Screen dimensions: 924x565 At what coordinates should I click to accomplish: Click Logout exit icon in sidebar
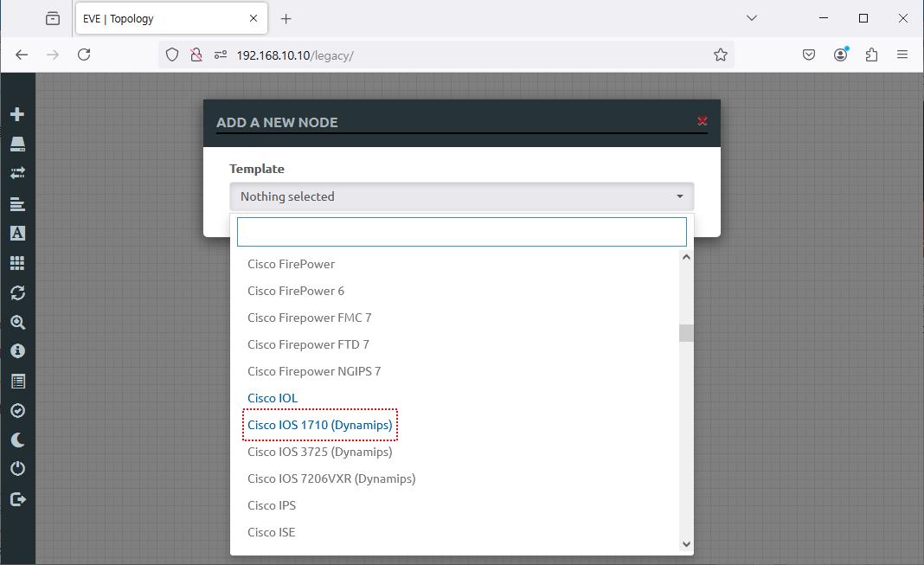click(x=17, y=499)
